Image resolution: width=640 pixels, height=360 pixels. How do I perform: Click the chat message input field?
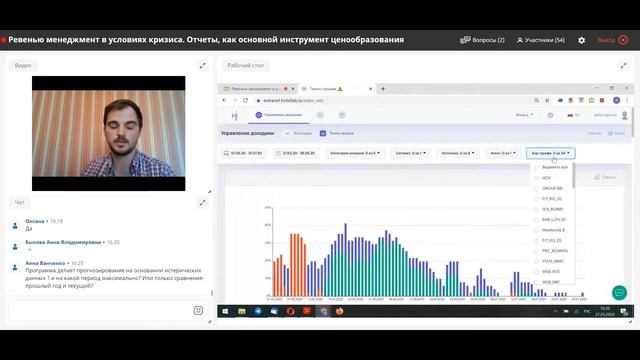100,311
